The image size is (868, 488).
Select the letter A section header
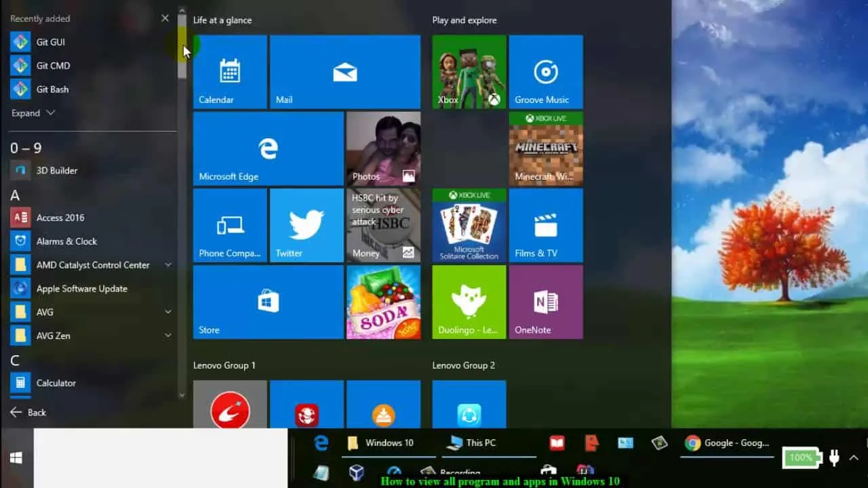(15, 195)
